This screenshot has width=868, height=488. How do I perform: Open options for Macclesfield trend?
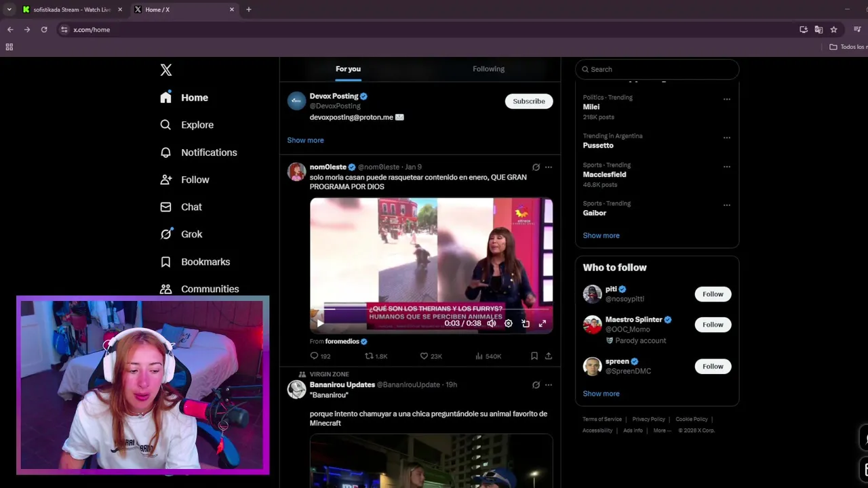point(726,167)
